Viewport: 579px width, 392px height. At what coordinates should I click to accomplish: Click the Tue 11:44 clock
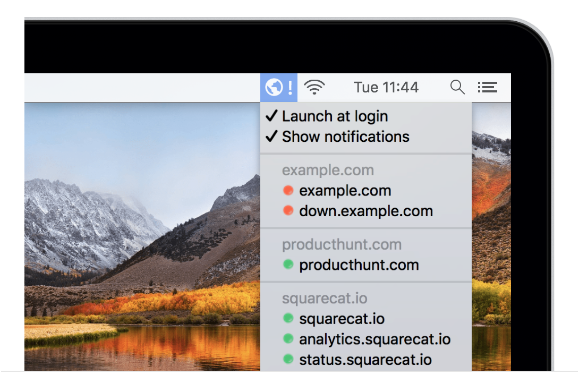(386, 88)
